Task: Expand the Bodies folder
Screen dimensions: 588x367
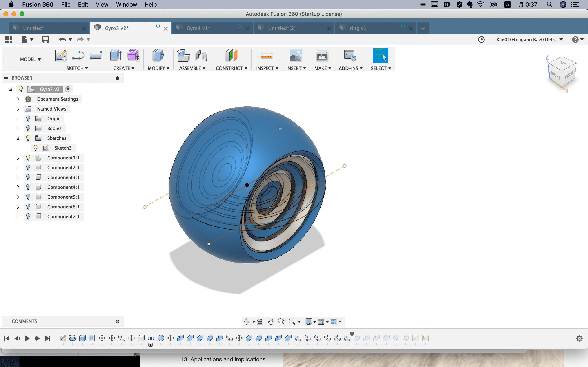Action: (18, 128)
